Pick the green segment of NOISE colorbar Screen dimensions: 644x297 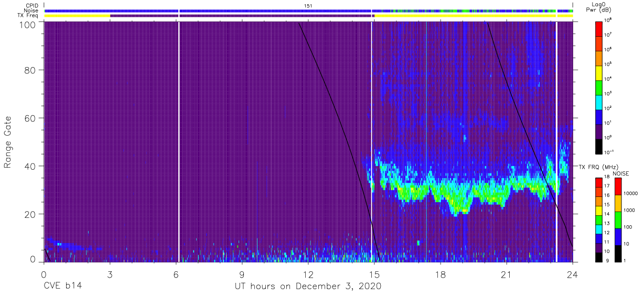click(x=618, y=219)
